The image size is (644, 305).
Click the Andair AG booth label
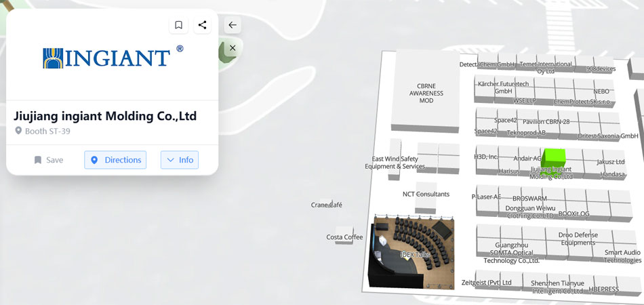pyautogui.click(x=527, y=159)
